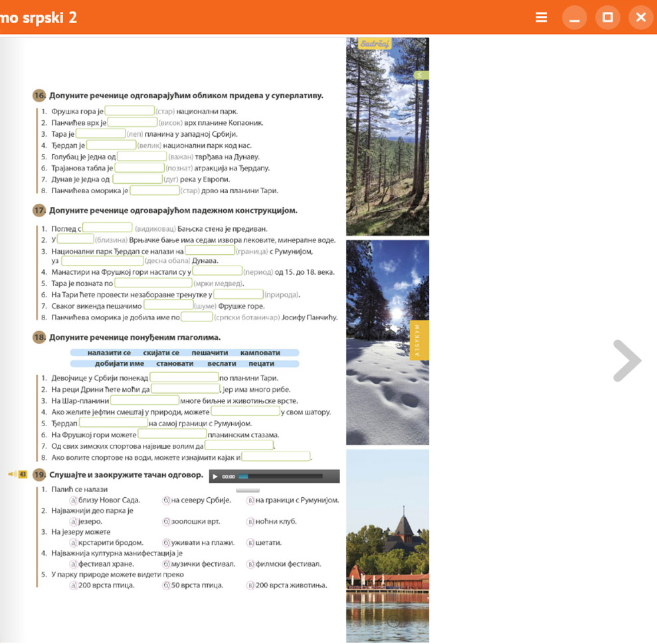Click the audio track 43 speaker icon
This screenshot has height=644, width=657.
pos(12,474)
